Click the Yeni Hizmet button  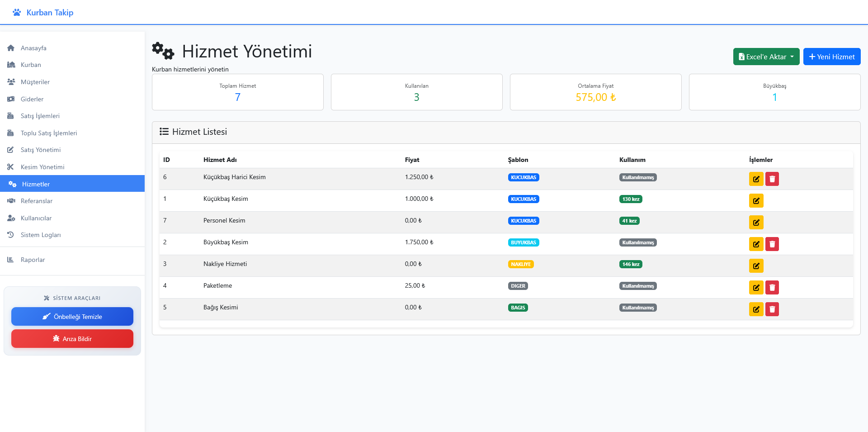click(831, 57)
